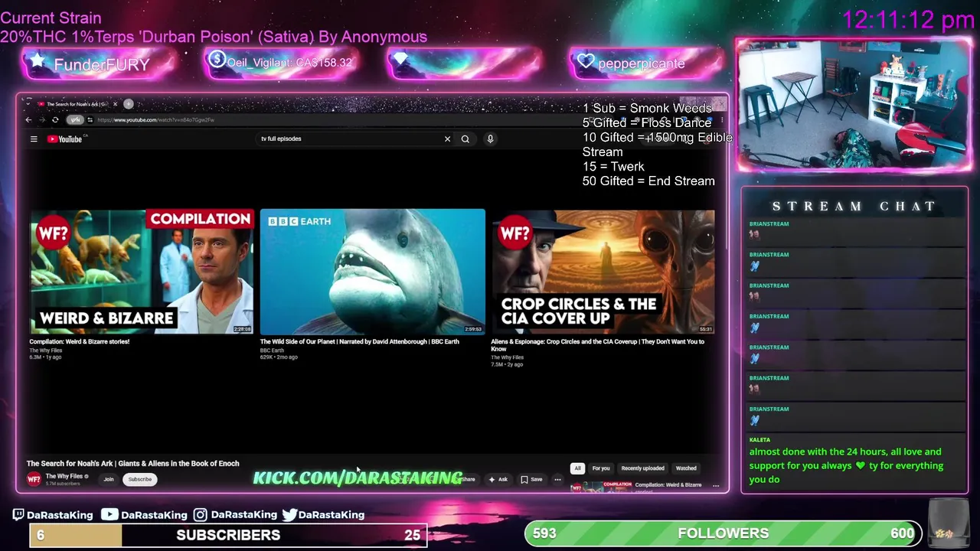Click the magnifier search button
This screenshot has height=551, width=980.
[x=465, y=139]
